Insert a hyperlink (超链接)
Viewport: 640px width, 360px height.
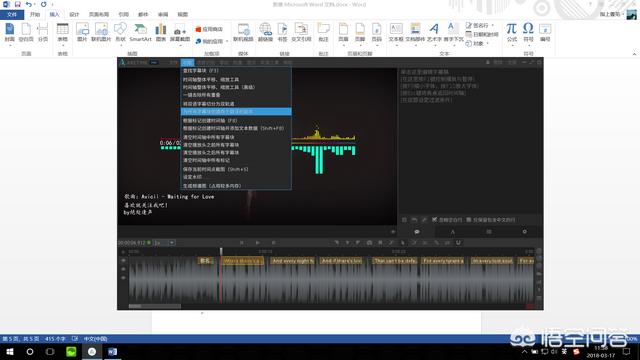(x=265, y=32)
